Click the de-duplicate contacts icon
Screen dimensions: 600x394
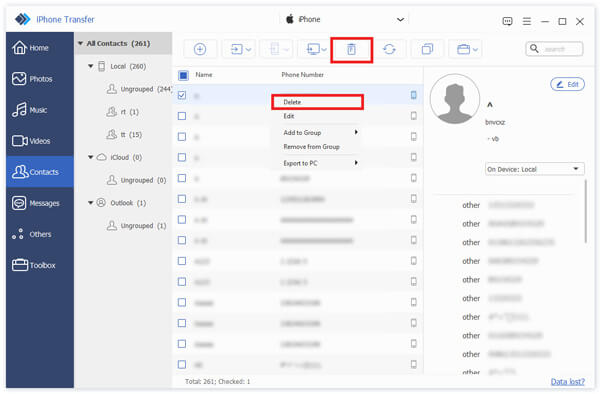pos(427,49)
